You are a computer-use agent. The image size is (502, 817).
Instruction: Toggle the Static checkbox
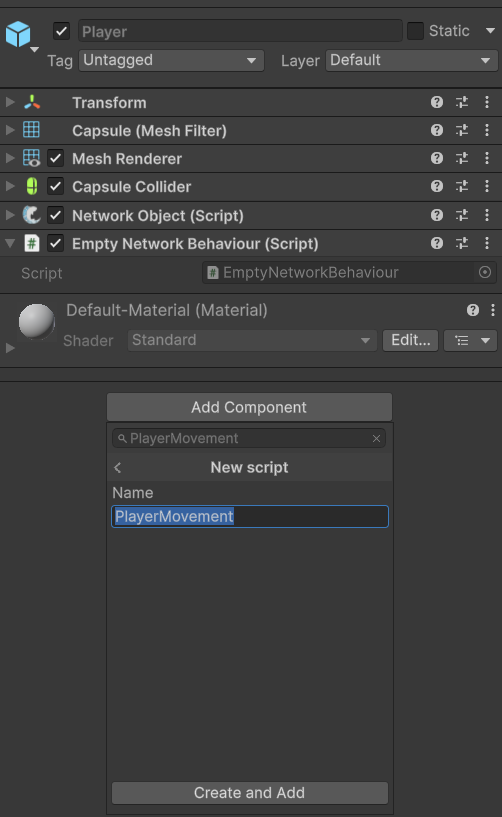click(415, 31)
